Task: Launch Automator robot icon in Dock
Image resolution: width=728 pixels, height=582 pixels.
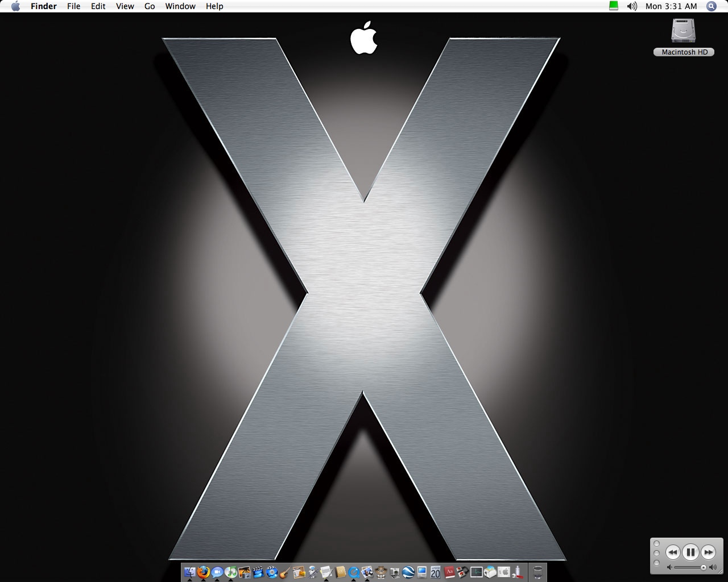Action: [313, 572]
